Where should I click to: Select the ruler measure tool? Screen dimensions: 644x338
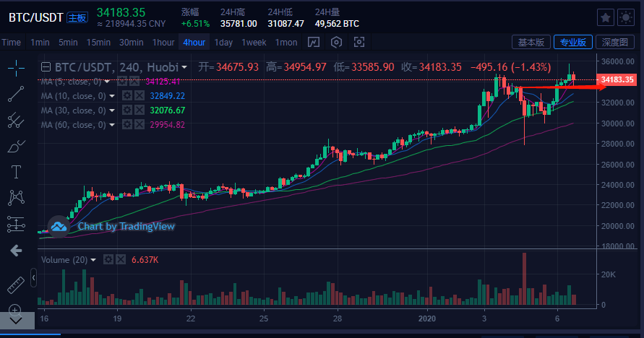[16, 285]
